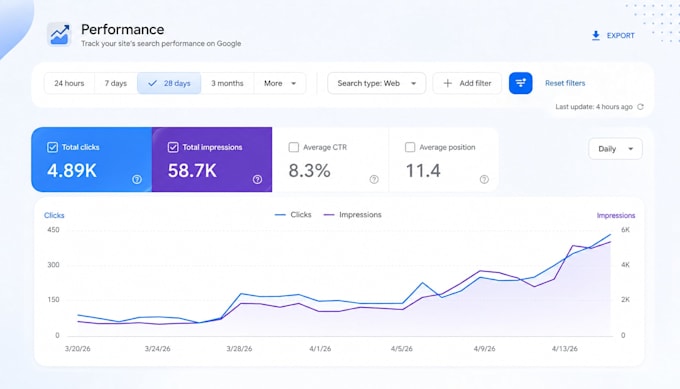680x389 pixels.
Task: Open the Search type: Web dropdown
Action: pyautogui.click(x=376, y=83)
